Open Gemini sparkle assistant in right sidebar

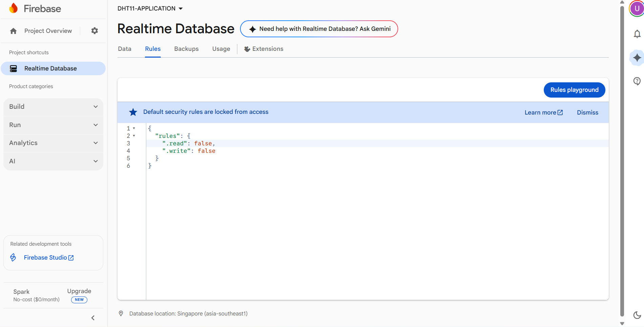click(637, 58)
